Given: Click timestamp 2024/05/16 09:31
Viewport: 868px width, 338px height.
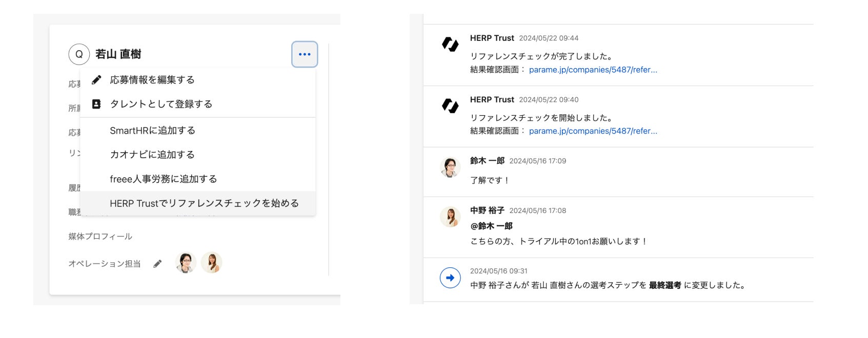Looking at the screenshot, I should [499, 271].
